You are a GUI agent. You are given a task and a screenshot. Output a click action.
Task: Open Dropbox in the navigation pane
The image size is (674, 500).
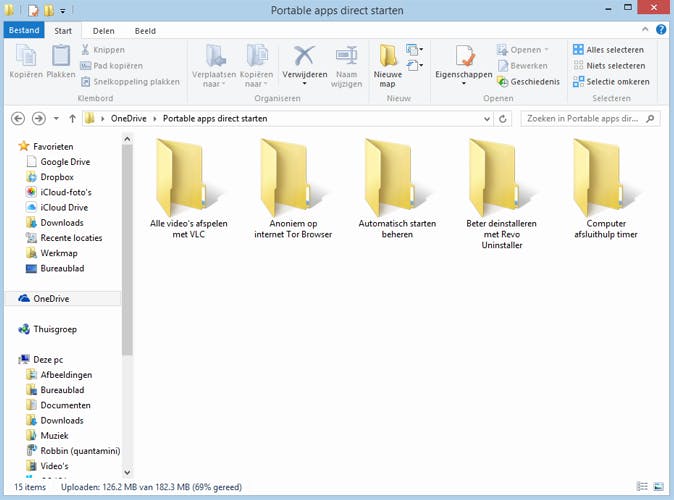57,177
